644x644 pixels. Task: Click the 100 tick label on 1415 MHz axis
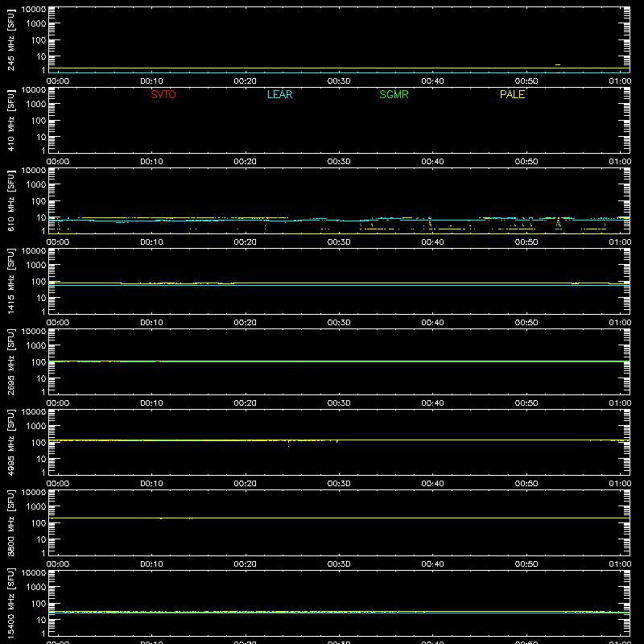39,282
